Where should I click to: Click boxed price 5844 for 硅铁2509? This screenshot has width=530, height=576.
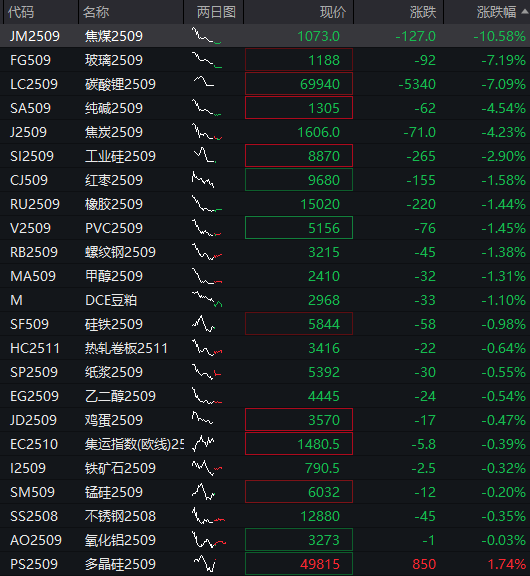pos(299,324)
